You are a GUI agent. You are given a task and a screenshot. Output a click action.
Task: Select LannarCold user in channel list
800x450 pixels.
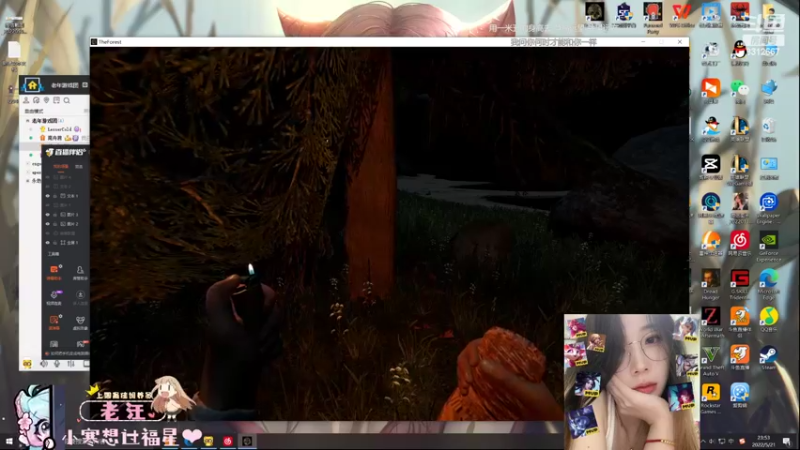pyautogui.click(x=60, y=130)
